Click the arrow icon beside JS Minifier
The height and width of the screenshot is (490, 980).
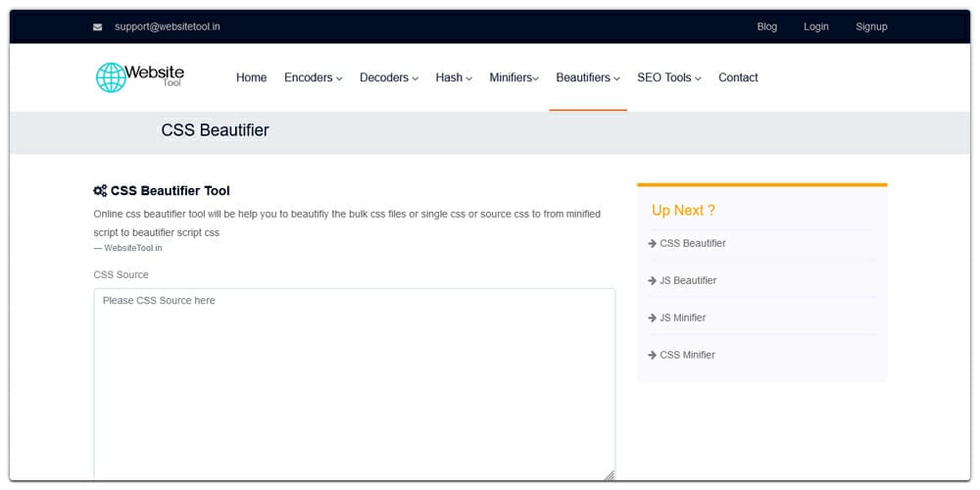(653, 318)
